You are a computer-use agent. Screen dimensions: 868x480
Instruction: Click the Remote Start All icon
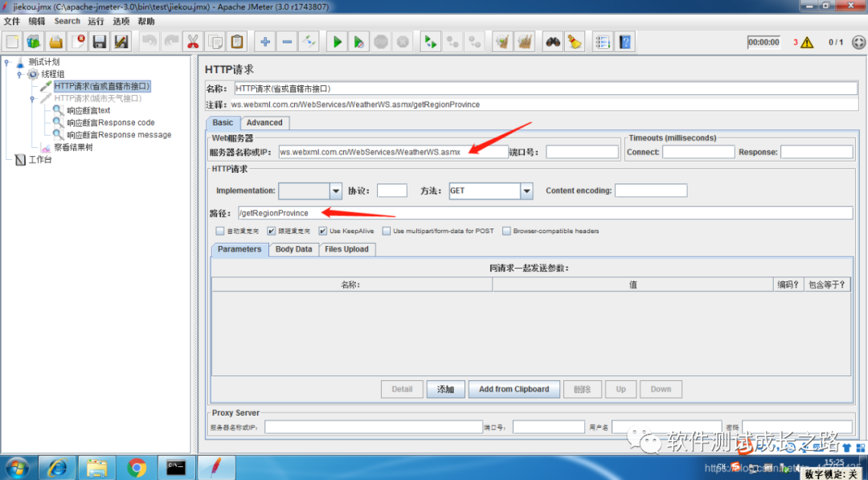pyautogui.click(x=430, y=42)
